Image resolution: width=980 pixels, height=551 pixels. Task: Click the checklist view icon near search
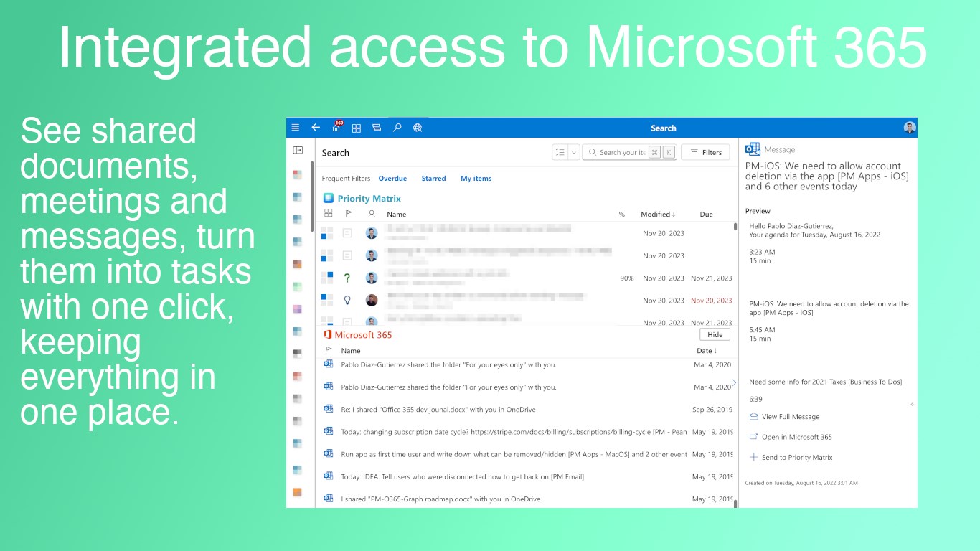pyautogui.click(x=560, y=152)
